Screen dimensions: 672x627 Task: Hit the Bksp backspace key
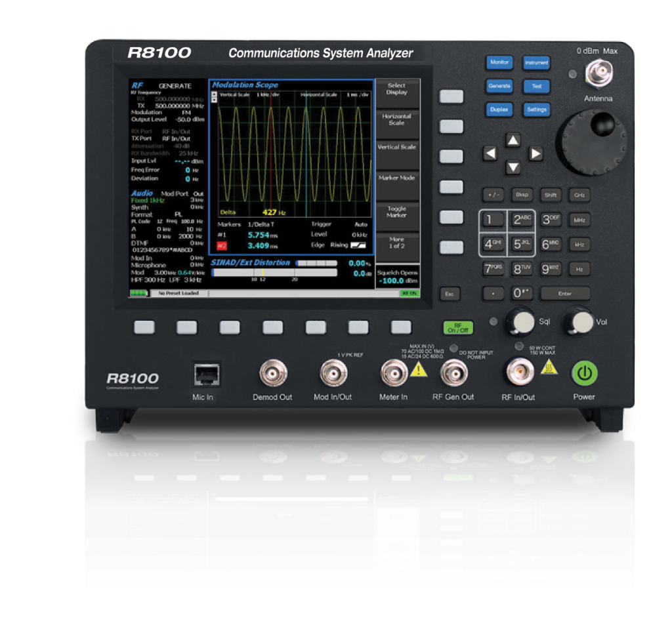point(522,195)
